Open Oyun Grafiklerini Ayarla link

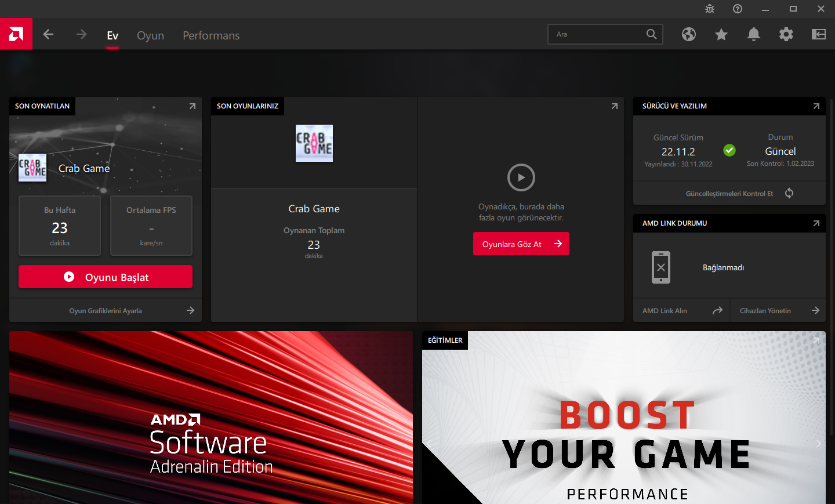(106, 310)
